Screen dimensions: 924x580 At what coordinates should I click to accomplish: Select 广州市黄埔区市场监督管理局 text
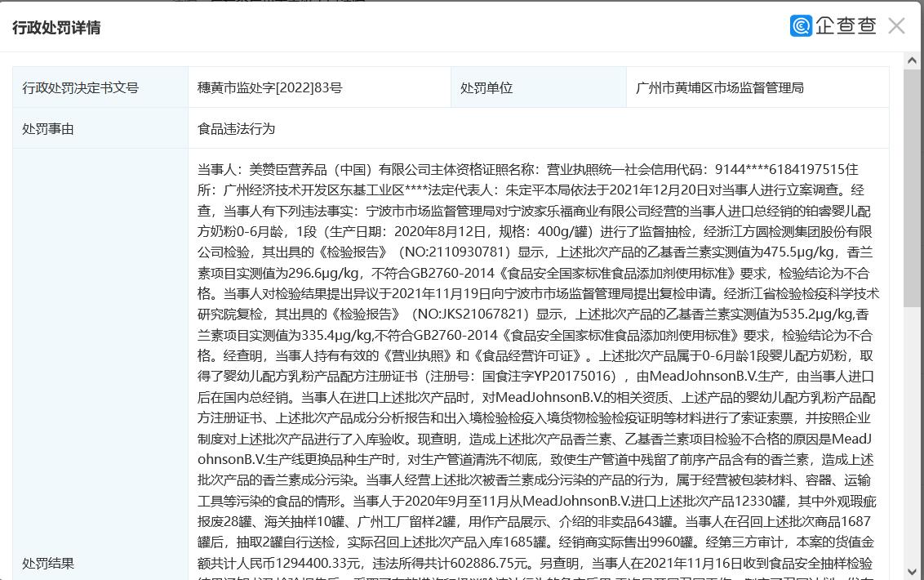pyautogui.click(x=719, y=88)
